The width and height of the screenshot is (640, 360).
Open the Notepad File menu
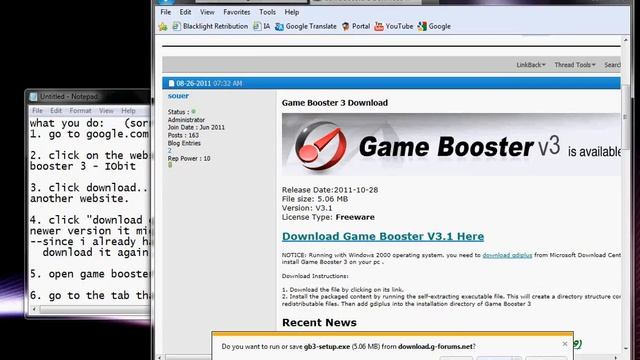tap(37, 111)
